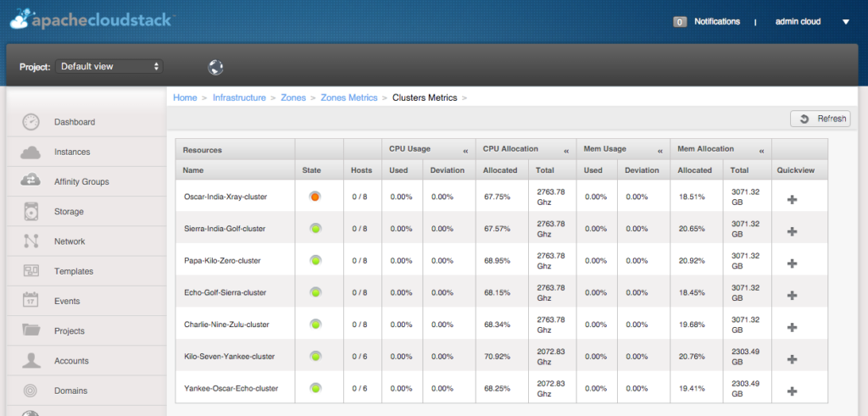This screenshot has height=416, width=868.
Task: Collapse the CPU Allocation column group
Action: tap(566, 150)
